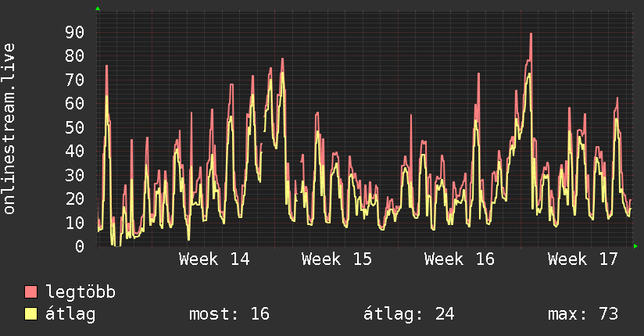The height and width of the screenshot is (336, 644).
Task: Select the legtöbb legend label
Action: 80,292
